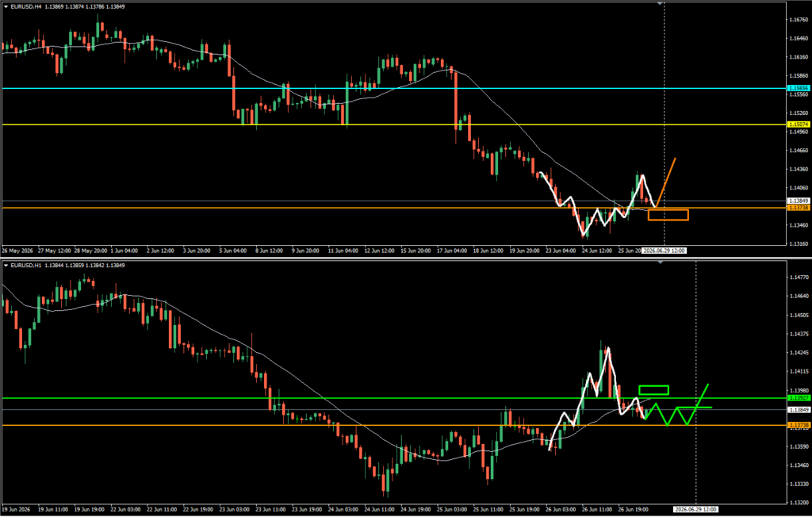812x517 pixels.
Task: Click H4 vertical line date label 2026.06.29 12:00
Action: [x=665, y=251]
